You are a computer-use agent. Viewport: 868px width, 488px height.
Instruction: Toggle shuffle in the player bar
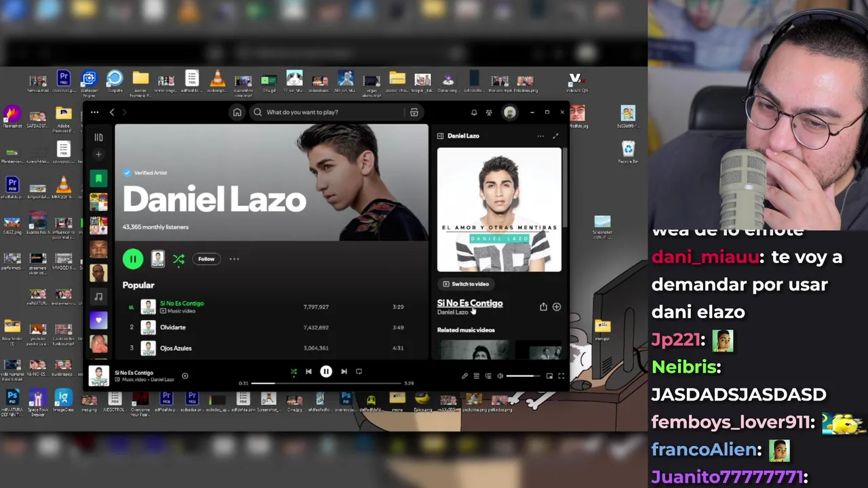tap(294, 371)
